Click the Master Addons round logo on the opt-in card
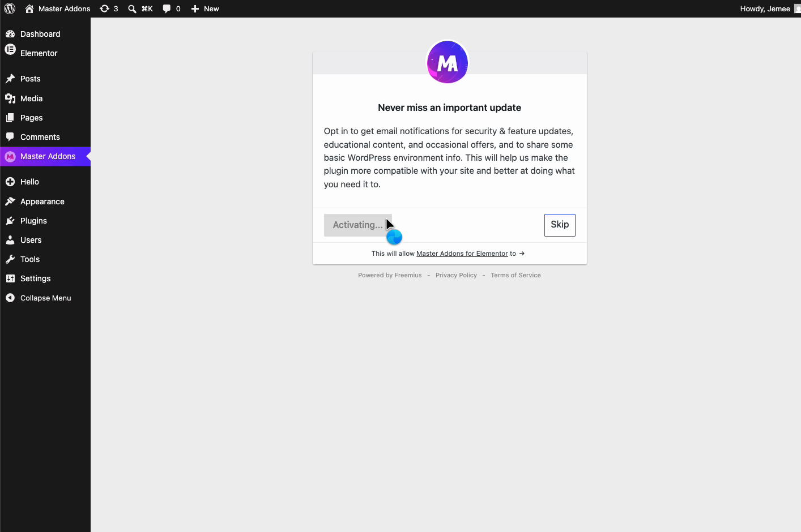The height and width of the screenshot is (532, 801). pos(448,62)
